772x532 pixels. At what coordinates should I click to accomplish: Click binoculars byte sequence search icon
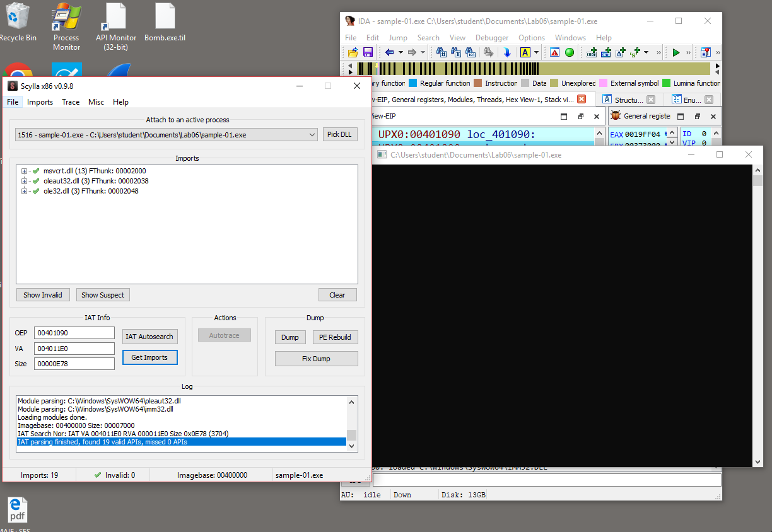click(471, 52)
